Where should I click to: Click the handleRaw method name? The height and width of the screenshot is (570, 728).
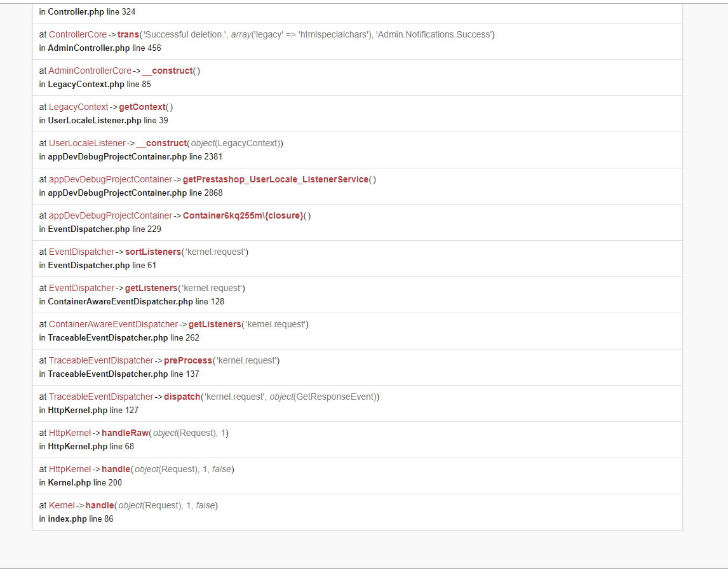125,433
